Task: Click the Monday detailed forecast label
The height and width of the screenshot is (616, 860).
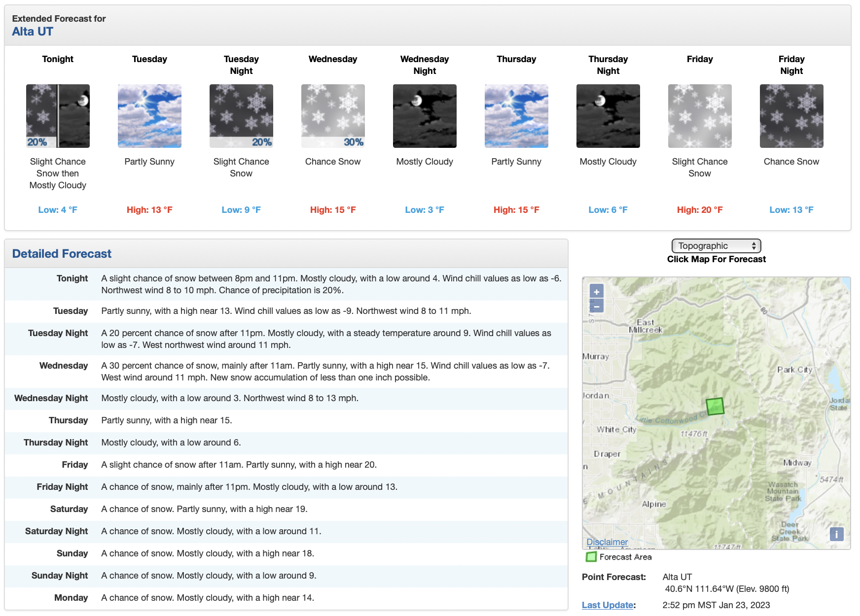Action: pyautogui.click(x=71, y=598)
